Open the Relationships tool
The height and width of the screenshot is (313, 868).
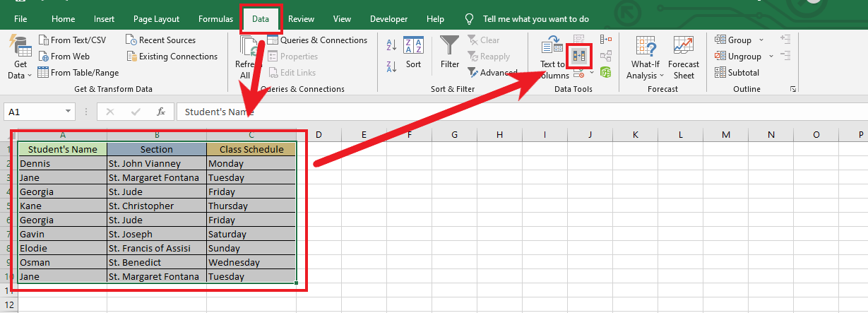click(605, 56)
